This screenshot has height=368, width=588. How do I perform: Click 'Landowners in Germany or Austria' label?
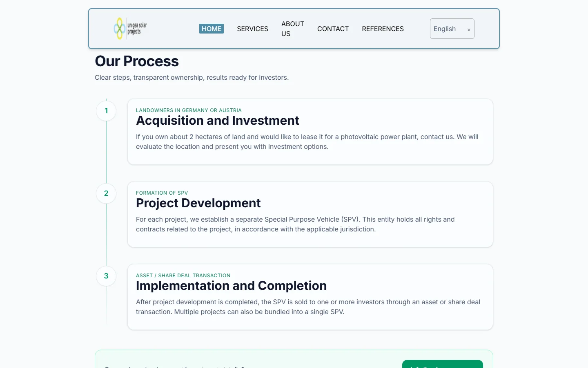point(189,110)
